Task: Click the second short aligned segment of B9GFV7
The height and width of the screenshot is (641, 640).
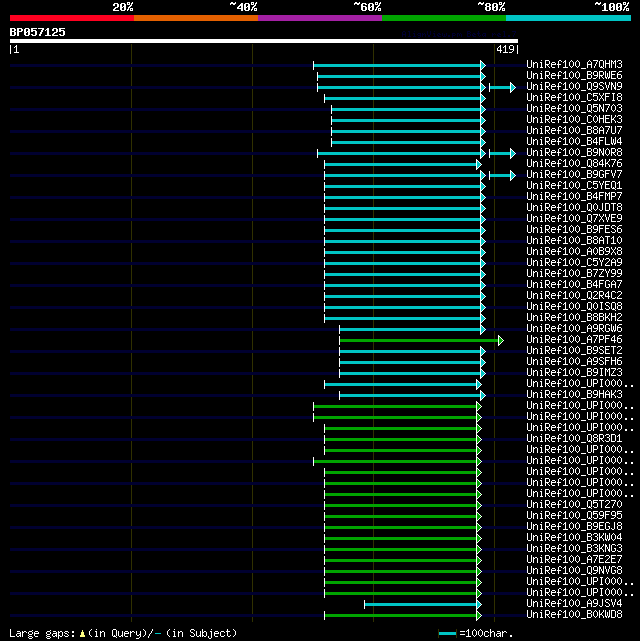Action: [x=502, y=175]
